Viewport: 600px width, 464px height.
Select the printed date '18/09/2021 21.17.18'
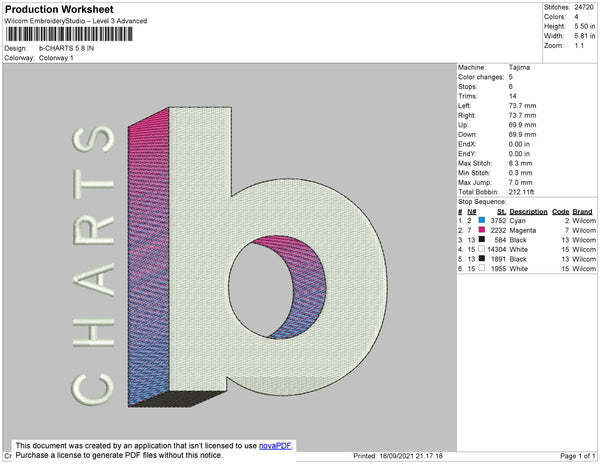tap(411, 456)
